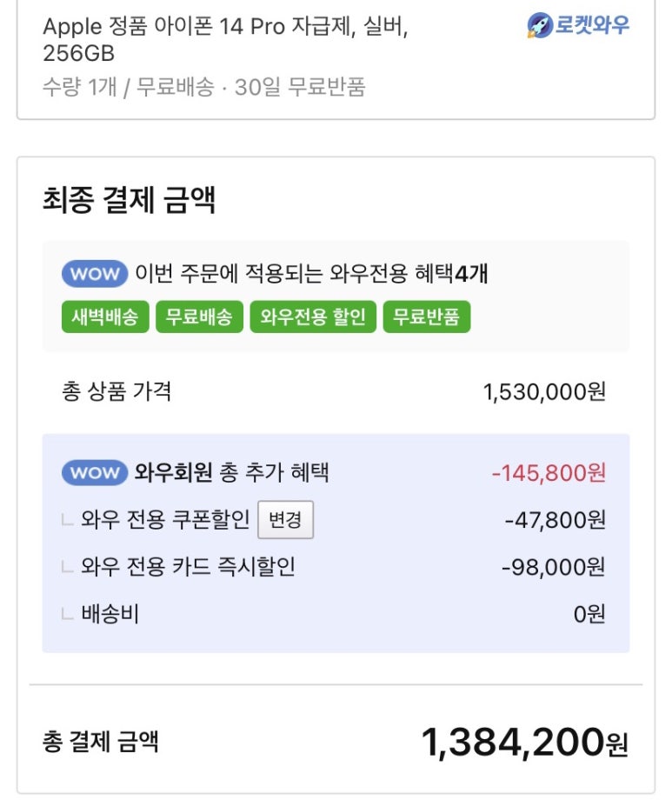672x800 pixels.
Task: Click WOW badge beside 와우전용 혜택 notice
Action: click(x=95, y=274)
